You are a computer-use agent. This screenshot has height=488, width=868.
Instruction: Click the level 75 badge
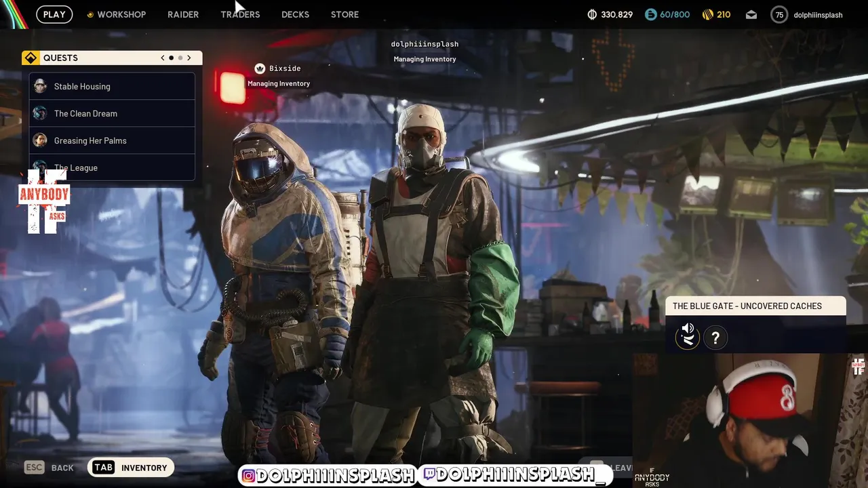click(779, 14)
